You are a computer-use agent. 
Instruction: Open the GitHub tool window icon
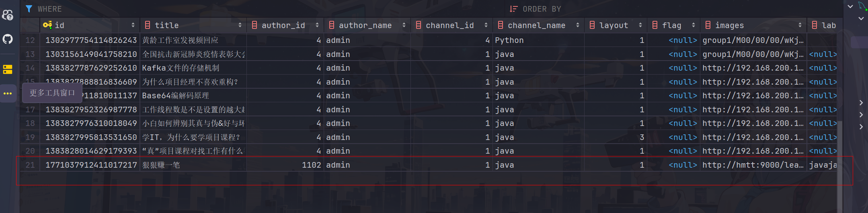pyautogui.click(x=8, y=39)
